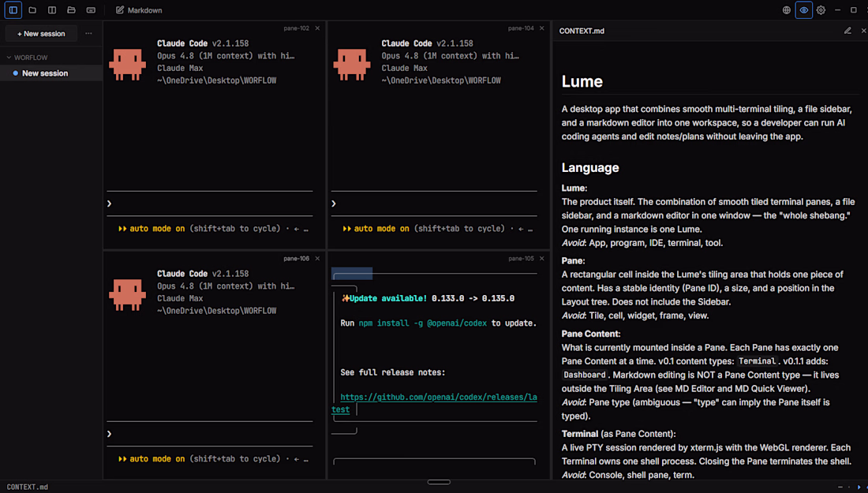Click the WORFLOW path text in pane-104
Viewport: 868px width, 493px height.
point(440,80)
